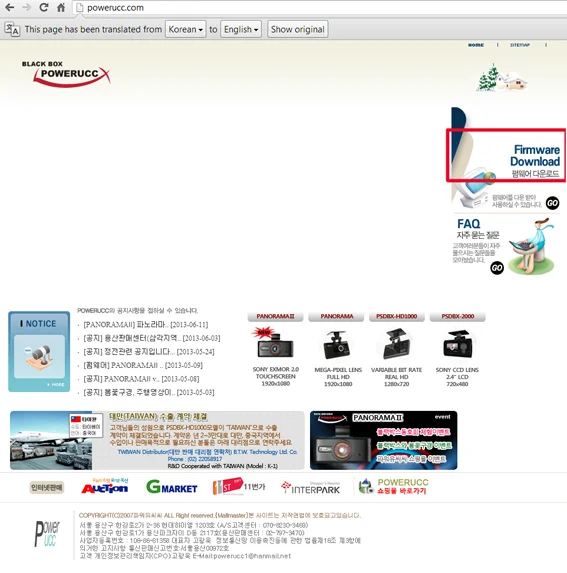
Task: Select the PSDBX-HD1000 product tab
Action: (x=396, y=316)
